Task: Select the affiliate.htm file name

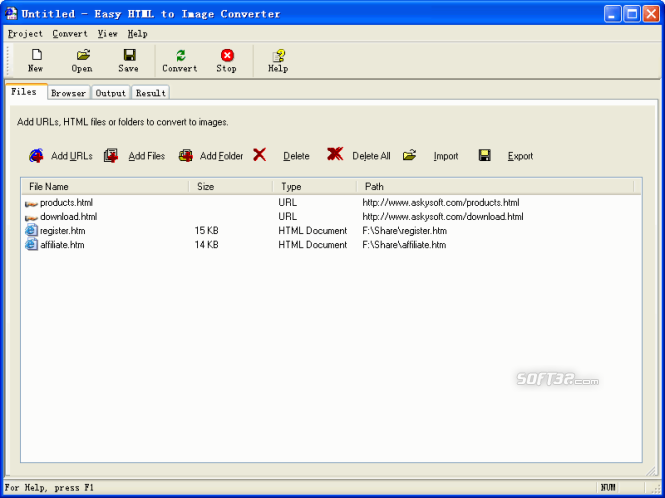Action: tap(62, 245)
